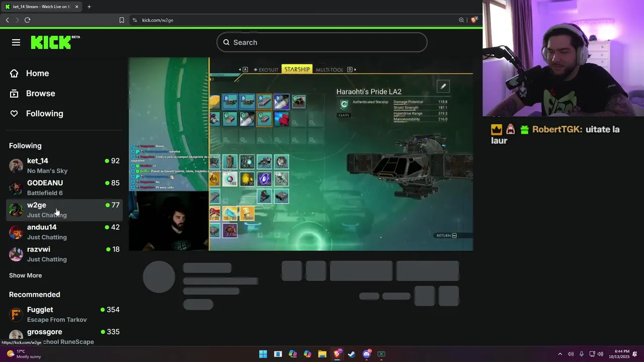Open Copilot from the taskbar

click(307, 354)
